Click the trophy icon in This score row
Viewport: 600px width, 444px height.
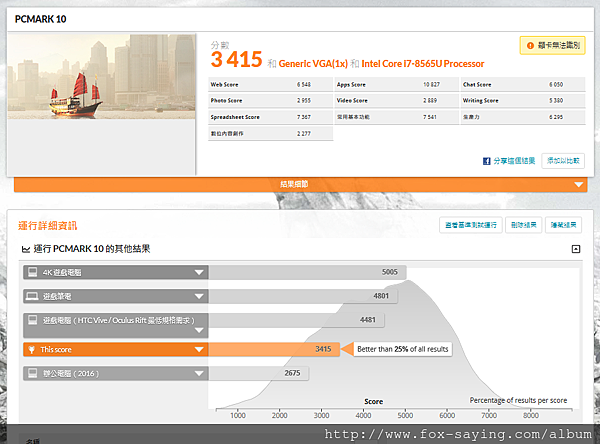pos(32,349)
